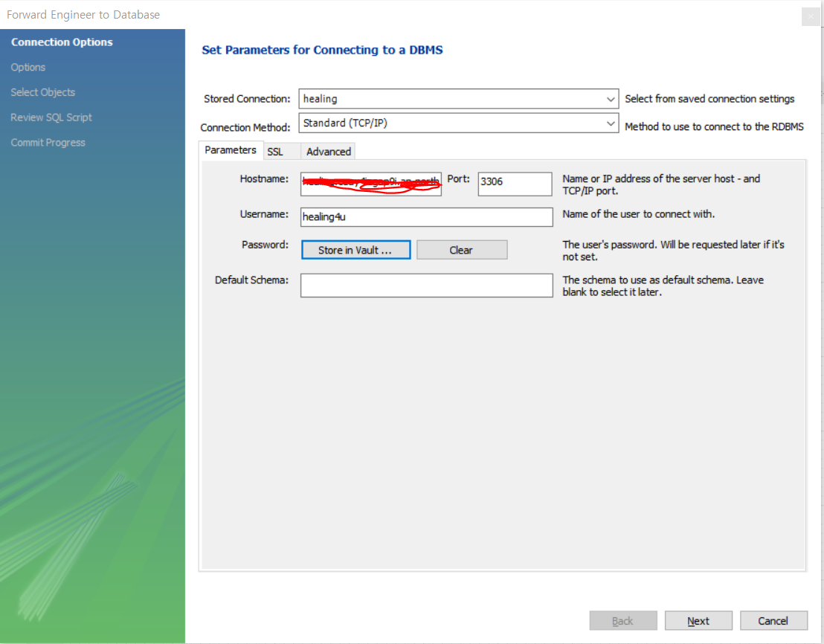The image size is (824, 644).
Task: Close the wizard with the X icon
Action: [x=811, y=16]
